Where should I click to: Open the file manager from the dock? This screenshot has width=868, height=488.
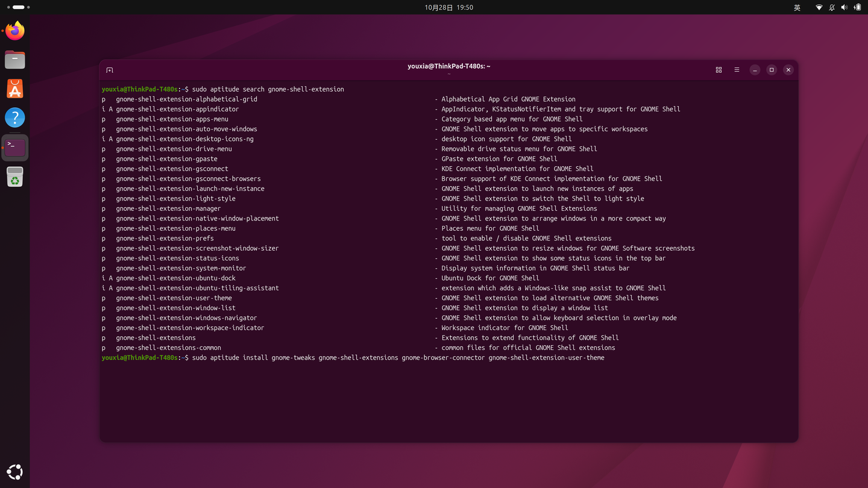point(14,59)
